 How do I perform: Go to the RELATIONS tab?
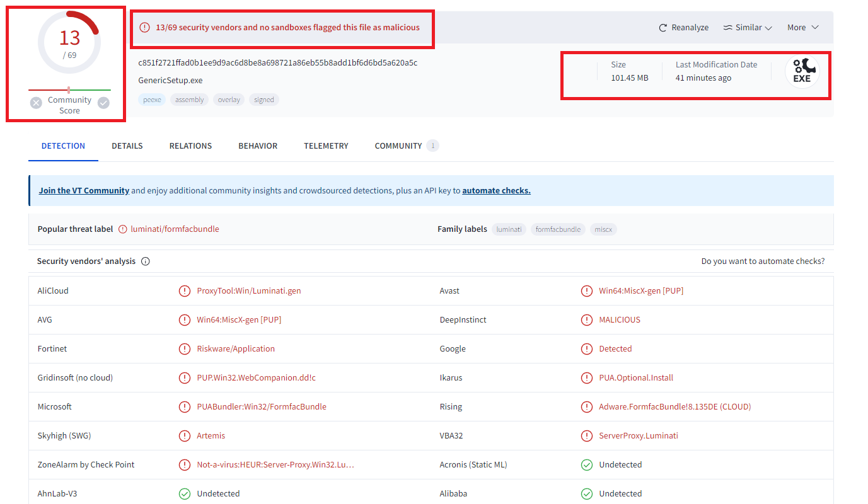pos(190,146)
